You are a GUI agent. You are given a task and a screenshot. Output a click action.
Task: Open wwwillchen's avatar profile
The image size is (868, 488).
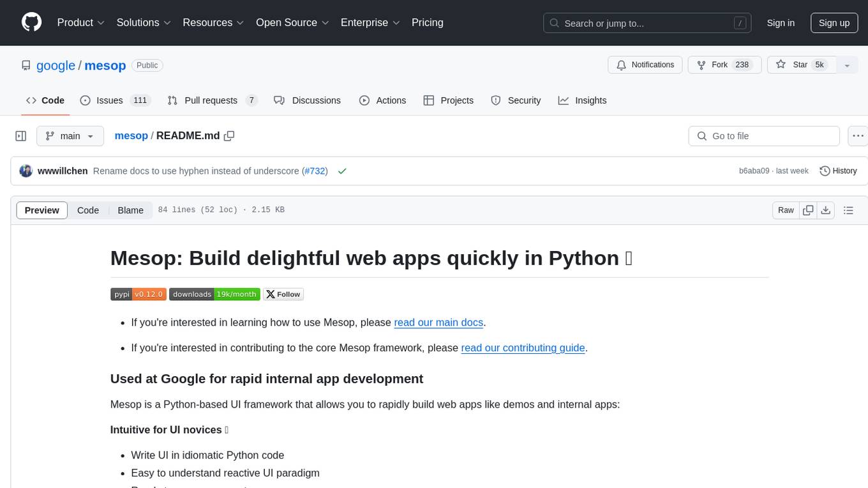pos(26,171)
